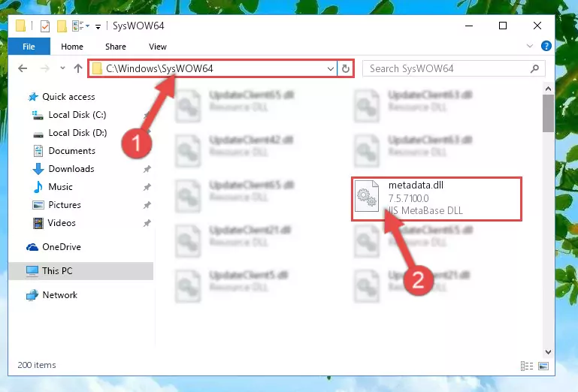
Task: Click the pin icon next to Music
Action: 147,187
